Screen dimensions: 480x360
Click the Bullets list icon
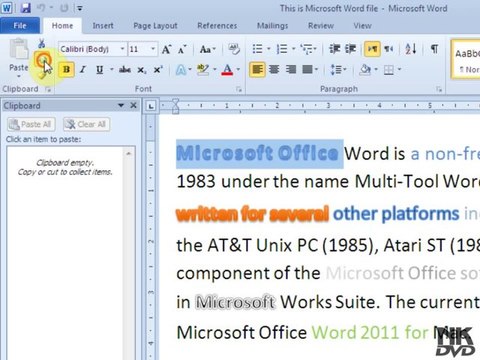pyautogui.click(x=258, y=49)
